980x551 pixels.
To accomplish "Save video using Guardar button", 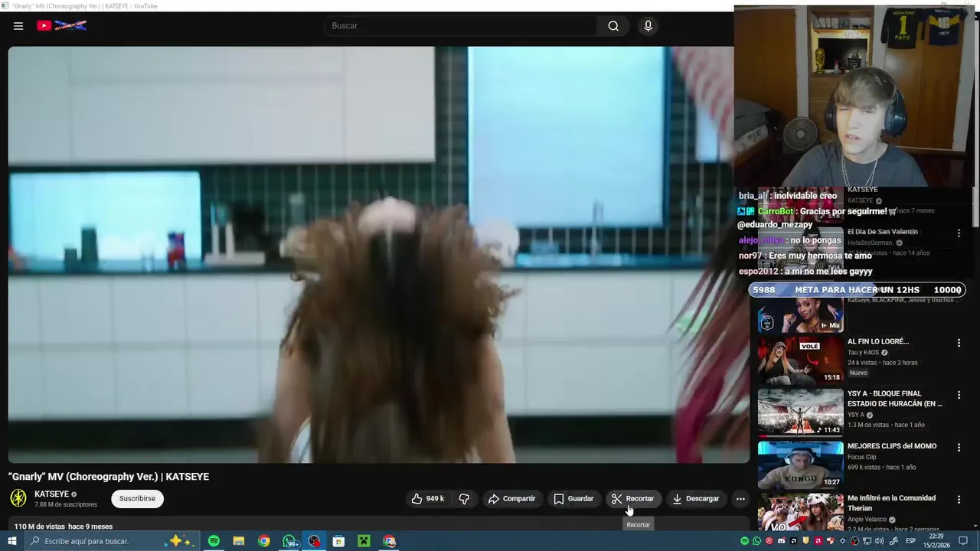I will [573, 499].
